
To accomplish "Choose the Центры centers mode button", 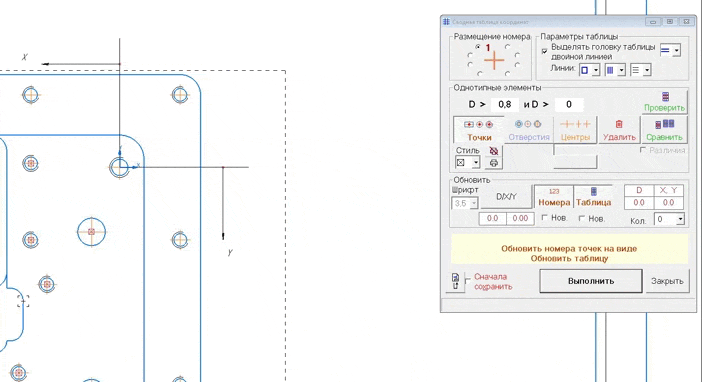I will [575, 130].
